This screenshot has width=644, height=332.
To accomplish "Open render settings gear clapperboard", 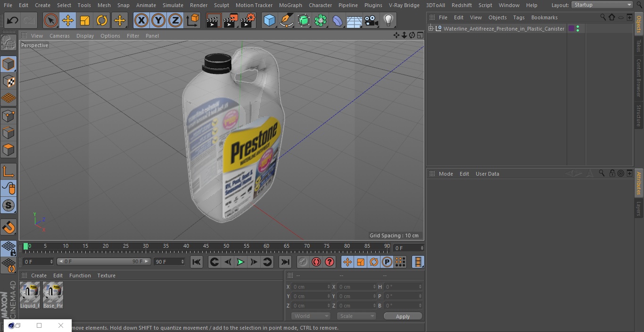I will pos(248,20).
